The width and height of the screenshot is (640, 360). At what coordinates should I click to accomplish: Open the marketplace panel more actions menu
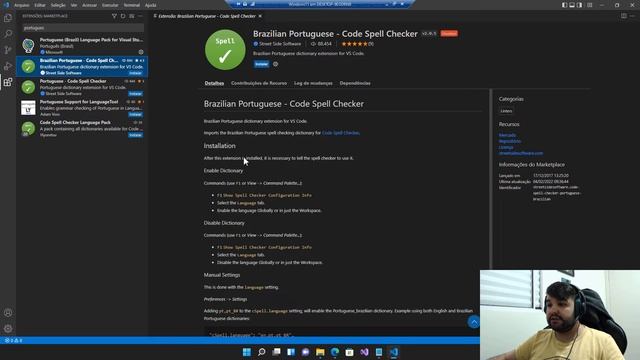(x=140, y=16)
